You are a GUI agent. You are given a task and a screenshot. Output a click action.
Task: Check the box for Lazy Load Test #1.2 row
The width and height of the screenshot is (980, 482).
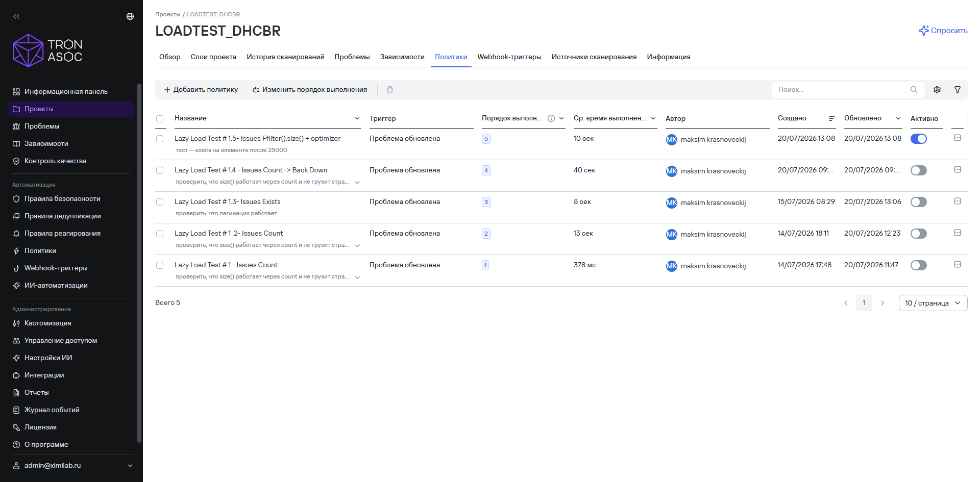[x=160, y=234]
